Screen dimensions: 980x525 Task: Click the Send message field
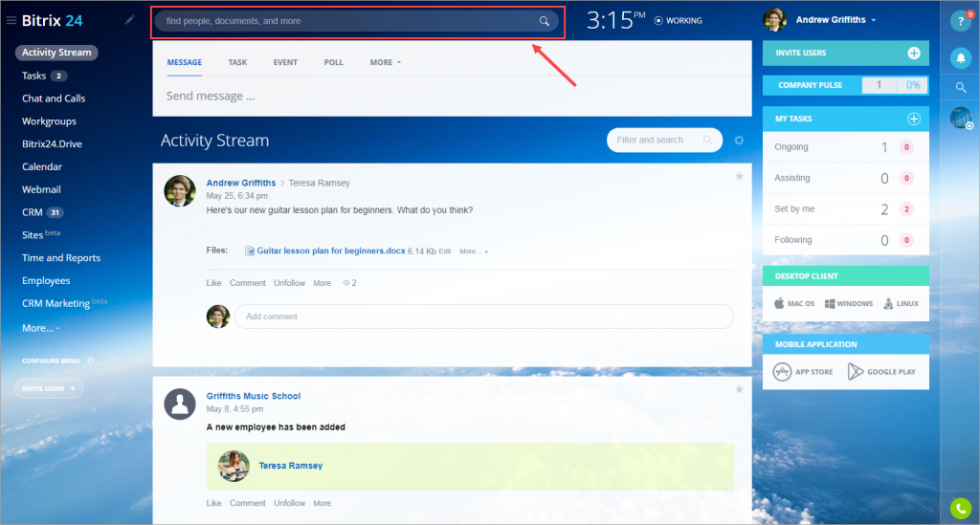(x=452, y=97)
